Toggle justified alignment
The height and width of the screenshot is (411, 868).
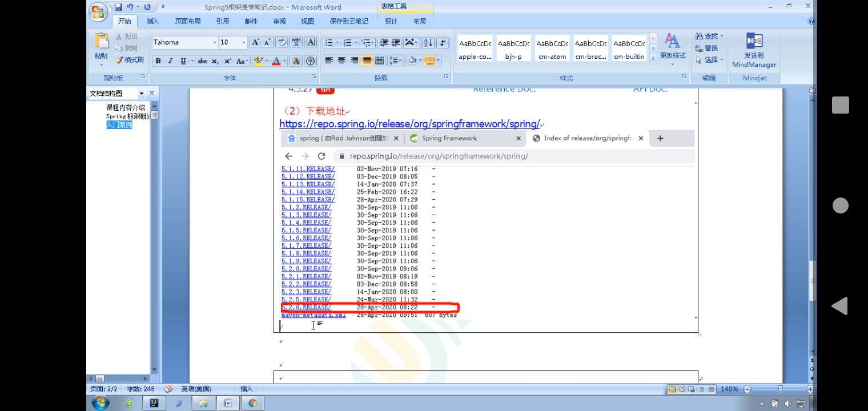click(367, 61)
